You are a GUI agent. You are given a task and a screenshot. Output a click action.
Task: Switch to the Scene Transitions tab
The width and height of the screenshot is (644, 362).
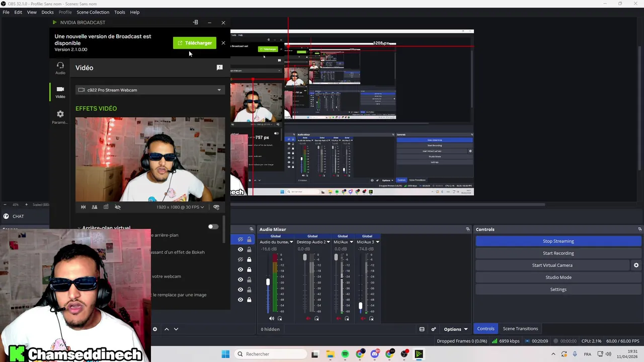point(520,329)
